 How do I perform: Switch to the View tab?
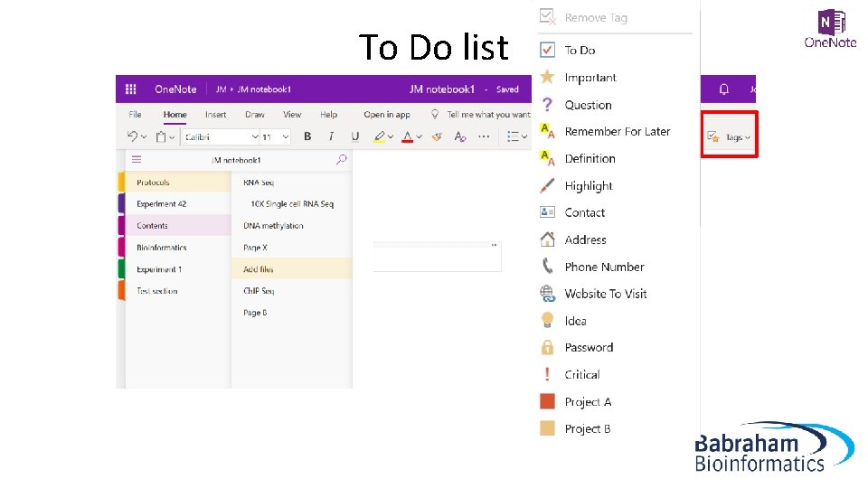click(292, 115)
